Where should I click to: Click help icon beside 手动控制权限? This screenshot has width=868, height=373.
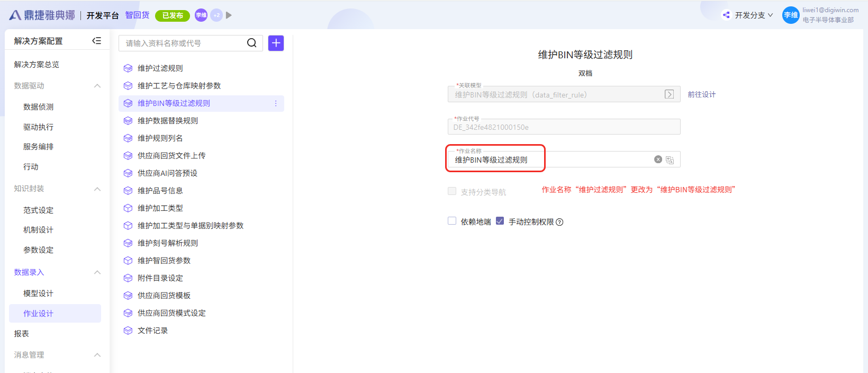coord(560,223)
